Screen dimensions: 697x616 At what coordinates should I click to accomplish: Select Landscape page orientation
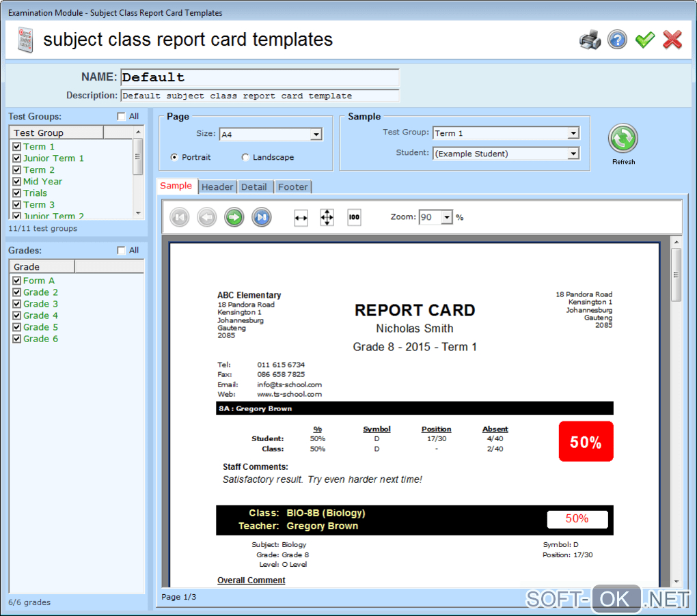pyautogui.click(x=245, y=157)
